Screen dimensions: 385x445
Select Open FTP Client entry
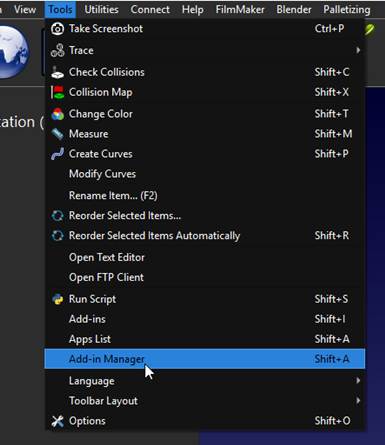pos(205,277)
